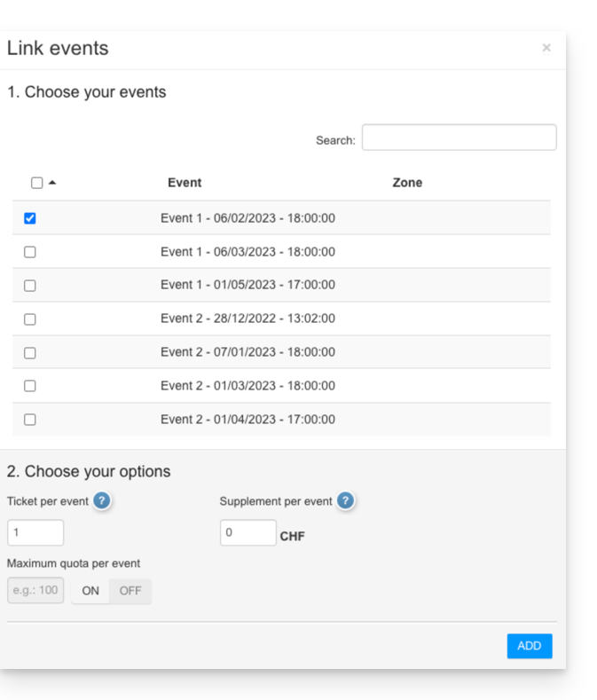The width and height of the screenshot is (597, 700).
Task: Close the Link events dialog
Action: point(546,48)
